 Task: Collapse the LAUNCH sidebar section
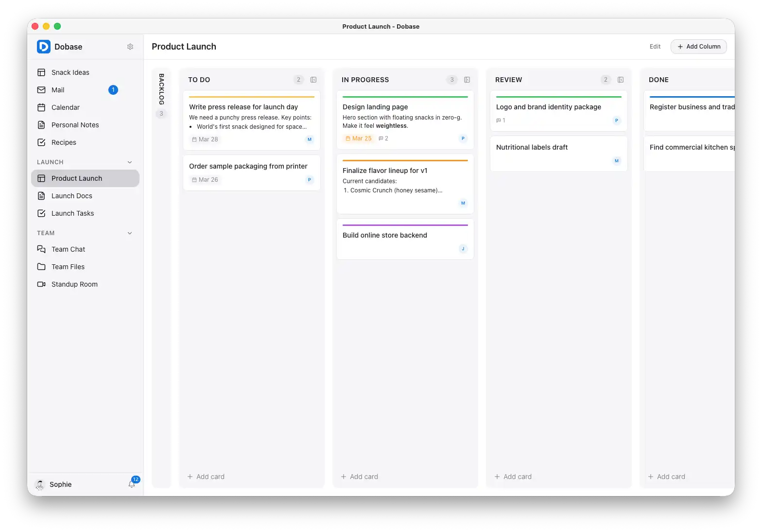point(130,162)
